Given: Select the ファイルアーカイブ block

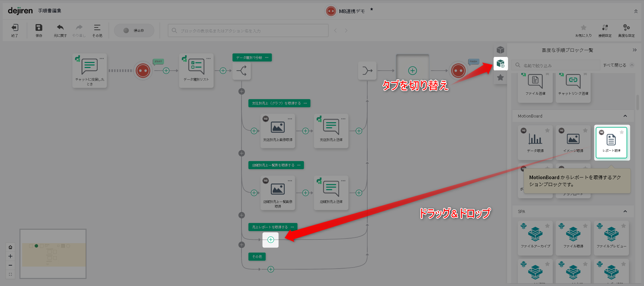Looking at the screenshot, I should tap(535, 238).
